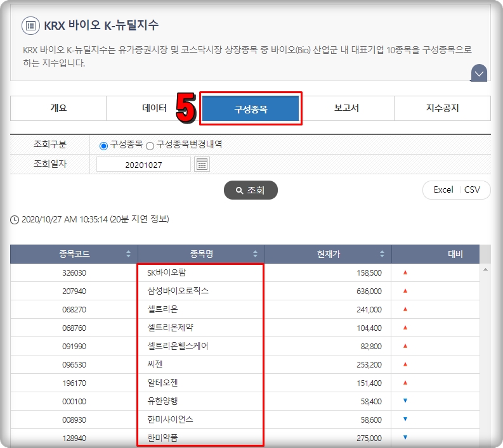The width and height of the screenshot is (503, 448).
Task: Click stock code 326030
Action: (74, 273)
